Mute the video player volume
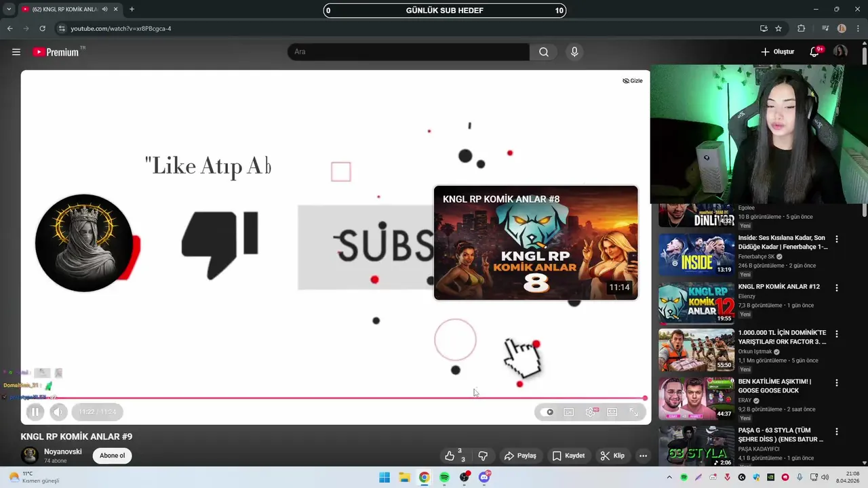The height and width of the screenshot is (488, 868). pos(58,411)
